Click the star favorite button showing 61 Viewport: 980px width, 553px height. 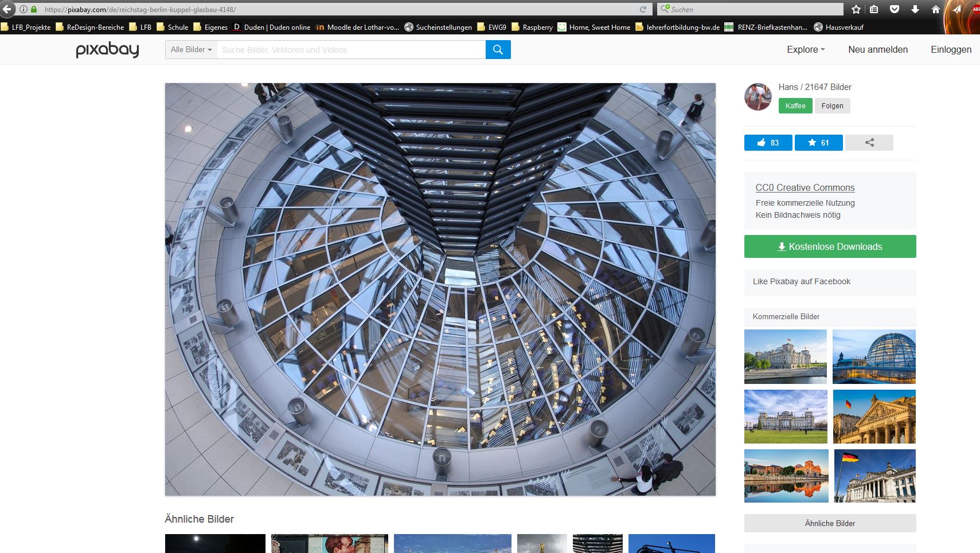(818, 143)
